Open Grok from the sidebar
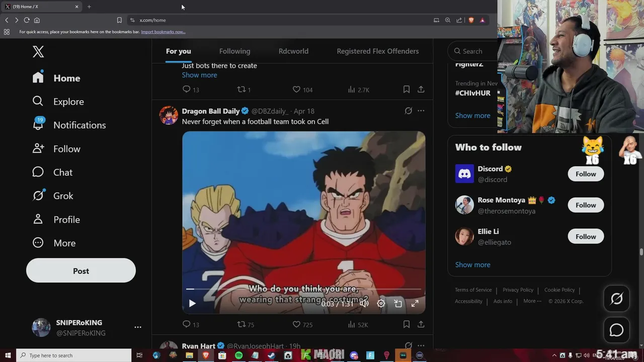Viewport: 644px width, 362px height. (x=53, y=196)
